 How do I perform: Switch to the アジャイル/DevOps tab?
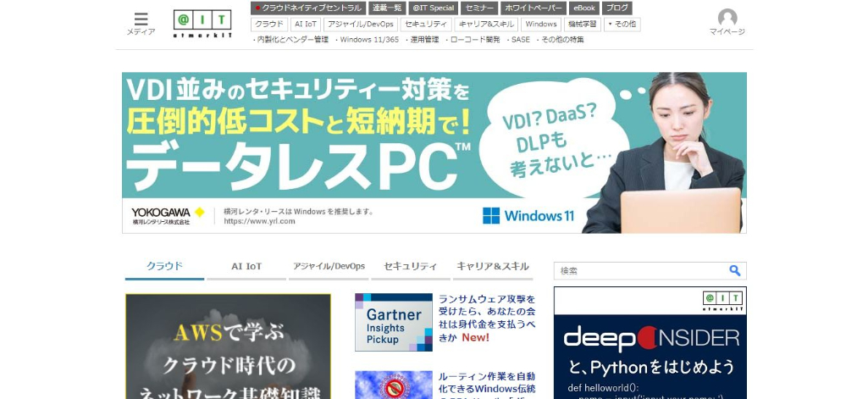329,266
